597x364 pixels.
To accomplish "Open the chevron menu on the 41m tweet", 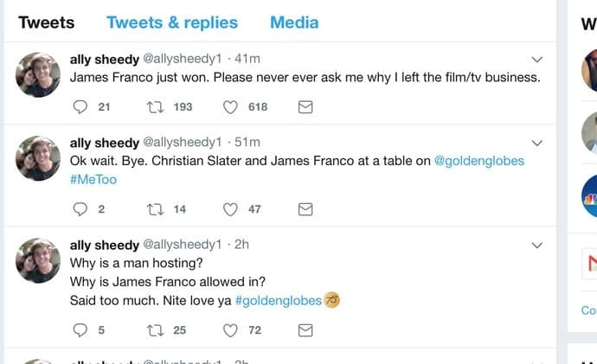I will [536, 60].
